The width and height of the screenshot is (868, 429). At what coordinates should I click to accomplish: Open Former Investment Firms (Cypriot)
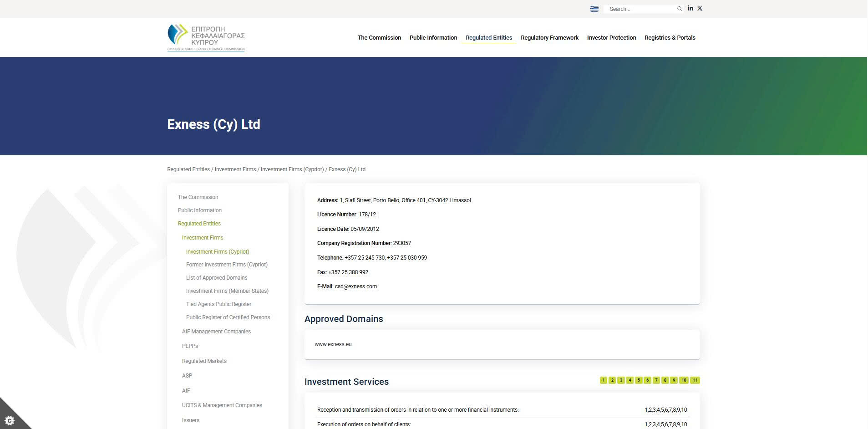(x=227, y=265)
